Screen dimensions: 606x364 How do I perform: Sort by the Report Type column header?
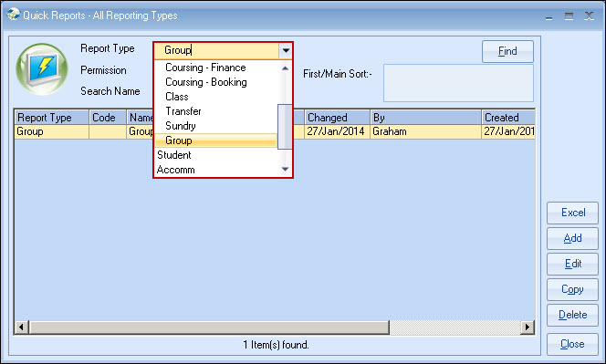(51, 118)
